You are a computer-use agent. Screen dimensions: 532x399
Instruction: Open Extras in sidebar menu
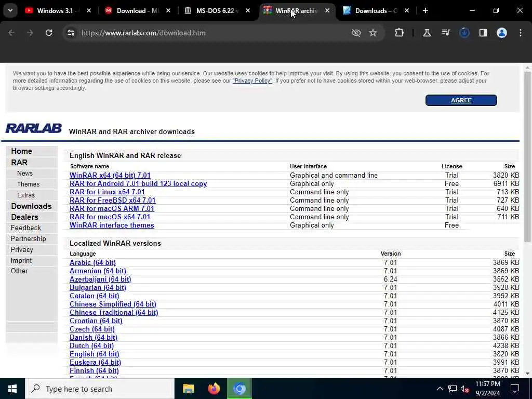tap(26, 195)
